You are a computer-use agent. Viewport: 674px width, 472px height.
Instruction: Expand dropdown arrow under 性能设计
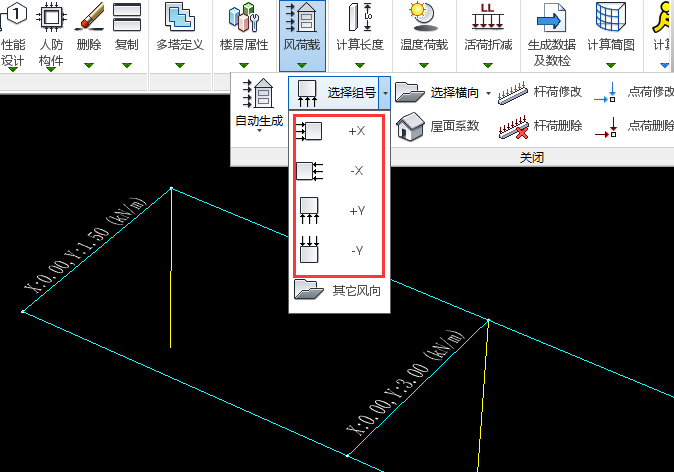[13, 69]
